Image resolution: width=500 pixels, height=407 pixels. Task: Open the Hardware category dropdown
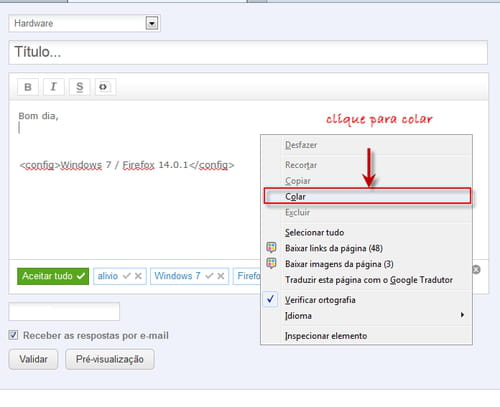[x=152, y=23]
